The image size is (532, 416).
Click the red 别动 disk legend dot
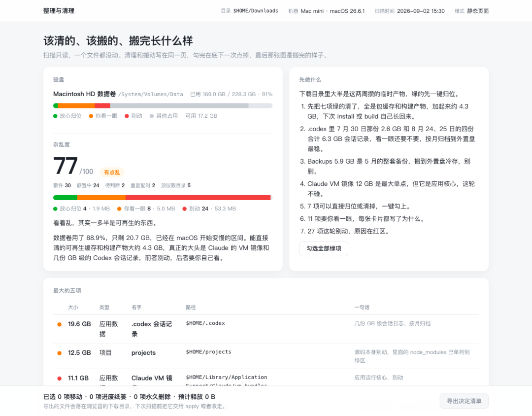tap(127, 116)
